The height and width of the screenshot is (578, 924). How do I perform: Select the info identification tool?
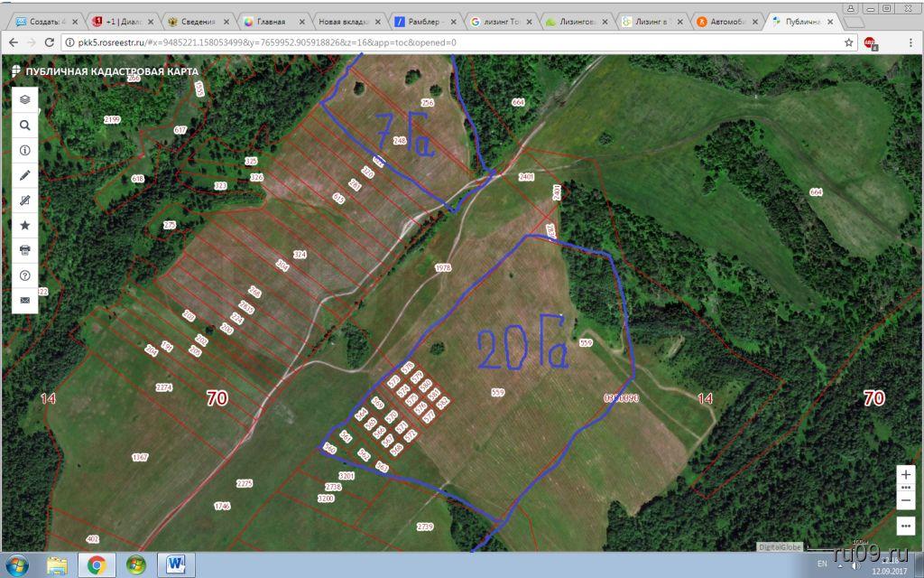(x=24, y=151)
